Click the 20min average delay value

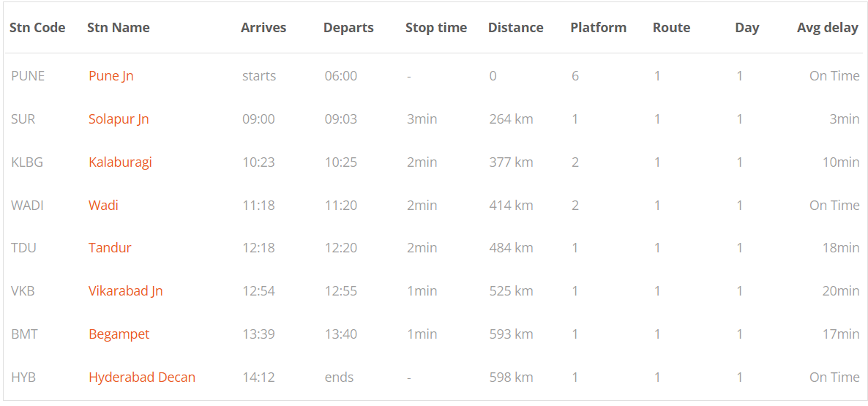(x=841, y=291)
